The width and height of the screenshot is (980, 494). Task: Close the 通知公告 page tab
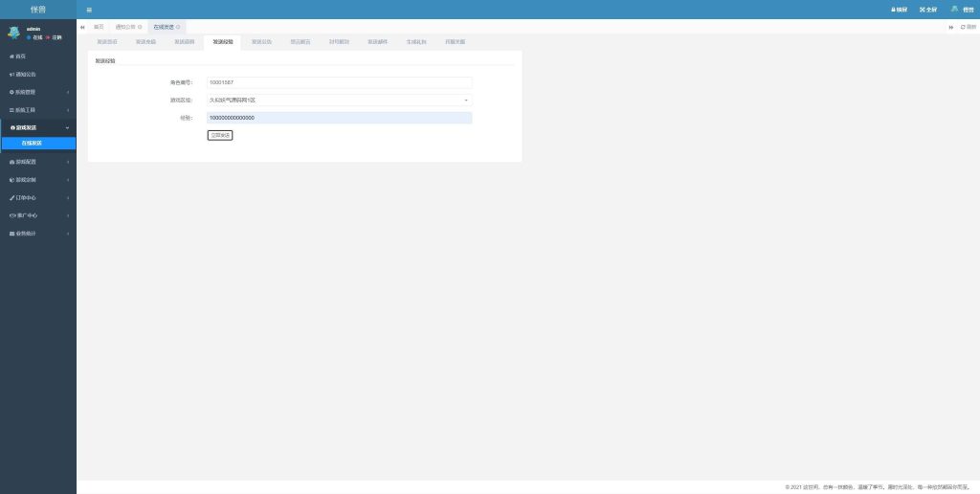pyautogui.click(x=140, y=27)
